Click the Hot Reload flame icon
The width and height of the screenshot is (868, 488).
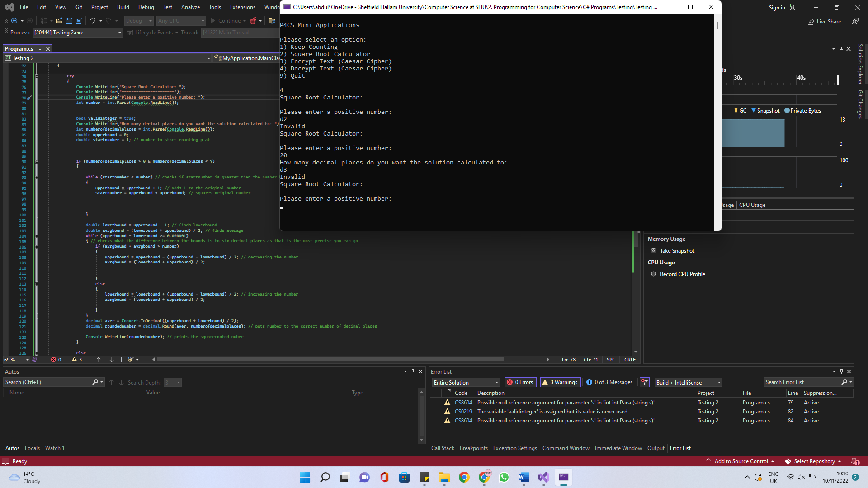[253, 21]
